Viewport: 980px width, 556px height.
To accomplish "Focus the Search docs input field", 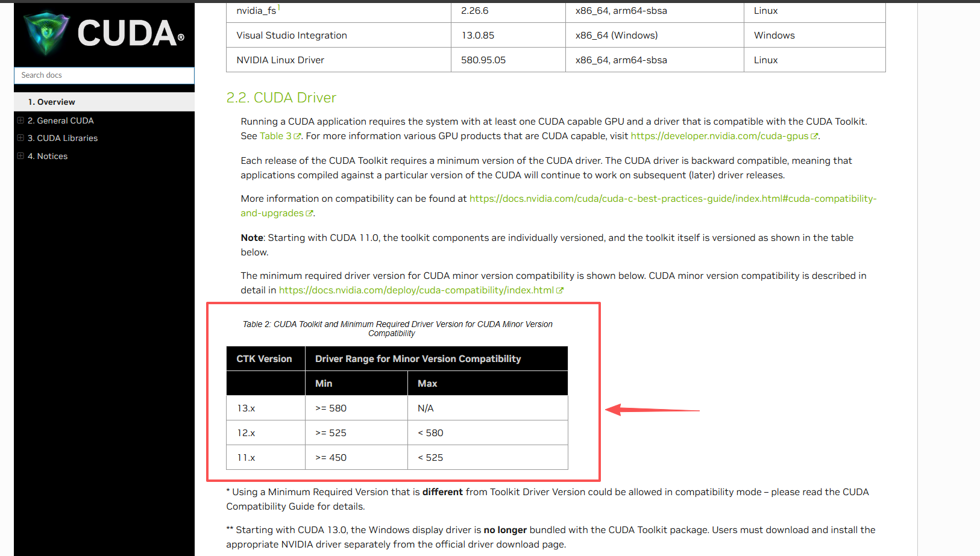I will 104,75.
